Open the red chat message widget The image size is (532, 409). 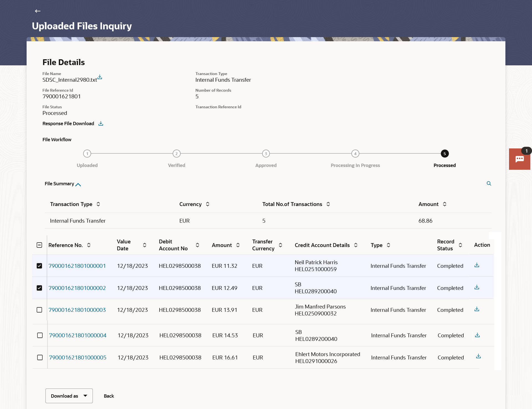pyautogui.click(x=520, y=159)
